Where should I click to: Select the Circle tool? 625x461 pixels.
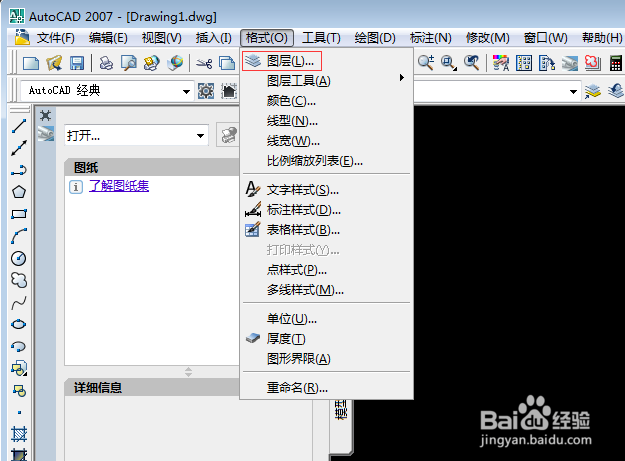[19, 258]
